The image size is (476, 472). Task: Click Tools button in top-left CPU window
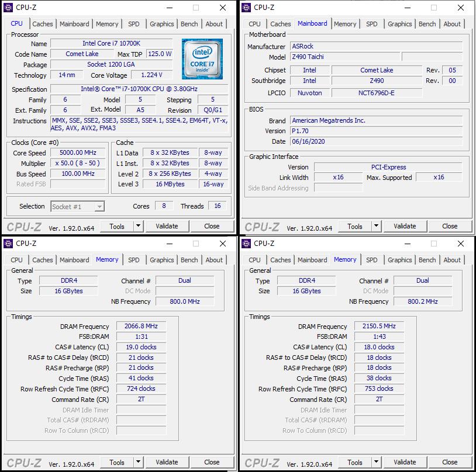tap(117, 226)
